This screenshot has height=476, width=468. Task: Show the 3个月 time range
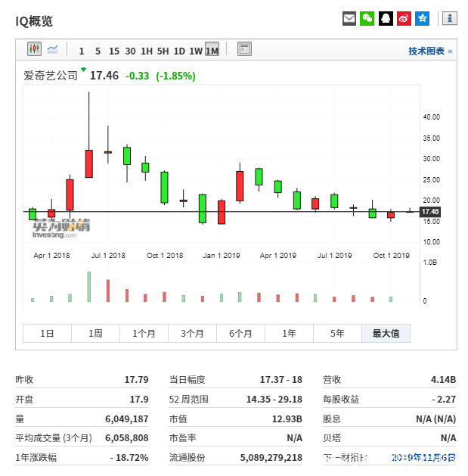(x=192, y=333)
